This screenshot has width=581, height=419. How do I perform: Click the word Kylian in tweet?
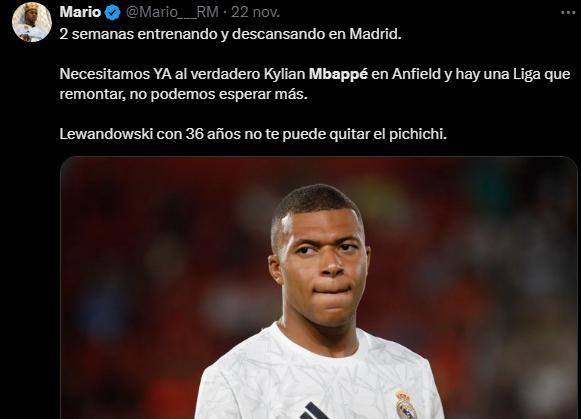(284, 74)
